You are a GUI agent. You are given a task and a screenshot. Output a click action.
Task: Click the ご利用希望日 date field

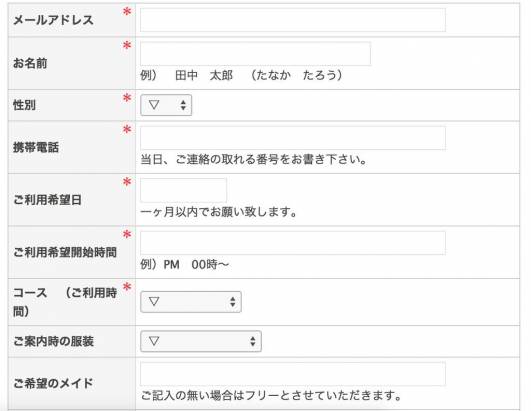coord(184,191)
